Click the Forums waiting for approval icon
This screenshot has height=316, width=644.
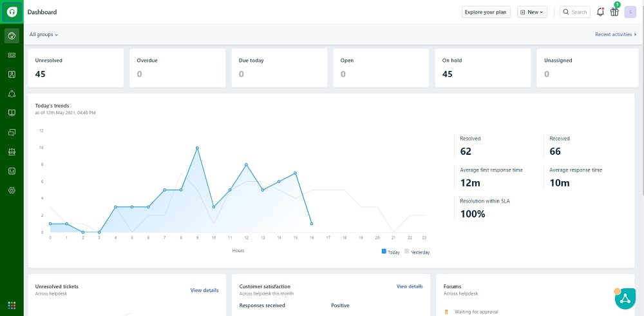446,312
